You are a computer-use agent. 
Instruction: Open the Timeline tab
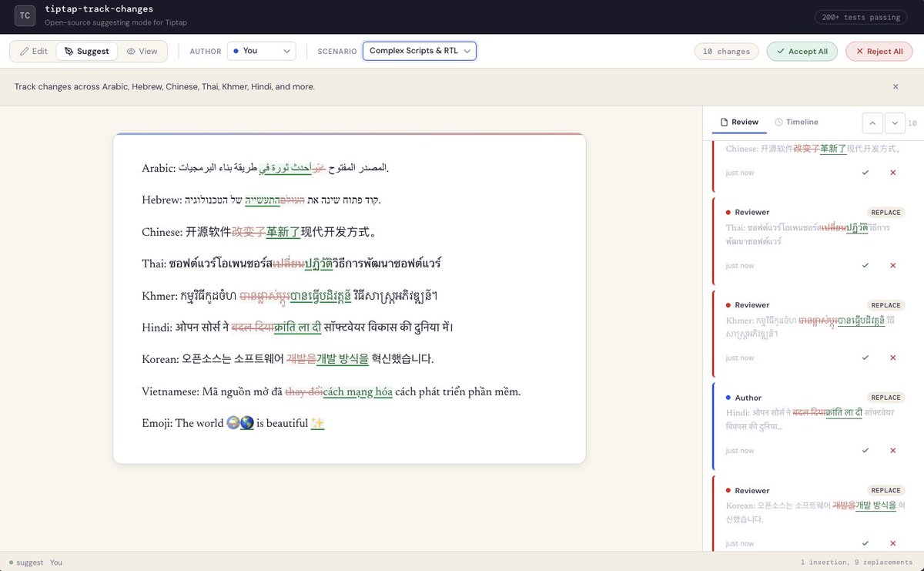tap(796, 123)
